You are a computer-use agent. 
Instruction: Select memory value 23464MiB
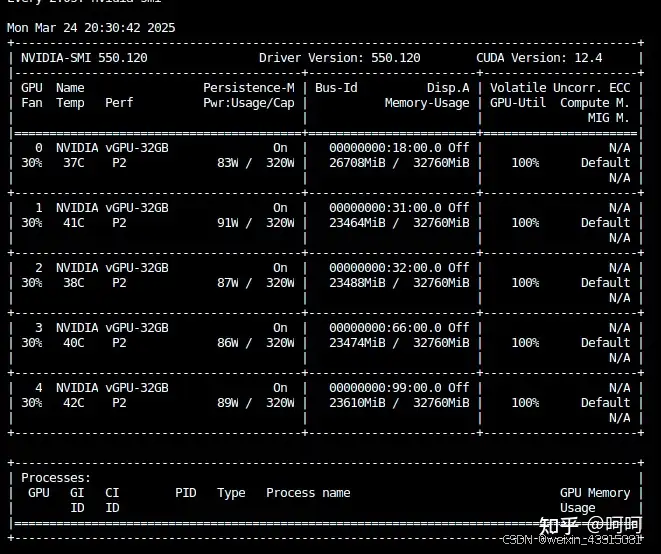tap(357, 223)
